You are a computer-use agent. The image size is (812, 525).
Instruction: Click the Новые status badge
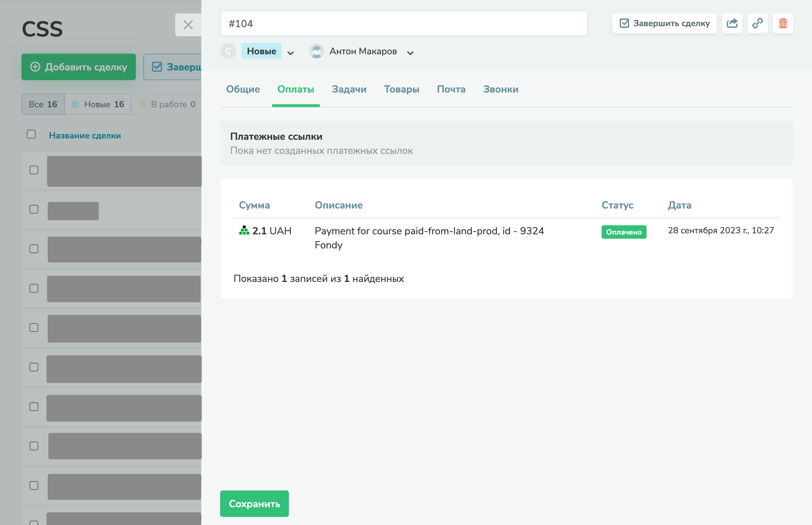coord(261,51)
